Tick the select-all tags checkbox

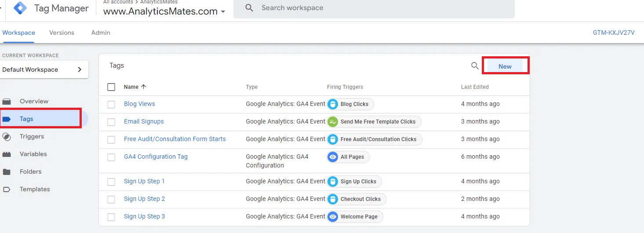pyautogui.click(x=111, y=87)
